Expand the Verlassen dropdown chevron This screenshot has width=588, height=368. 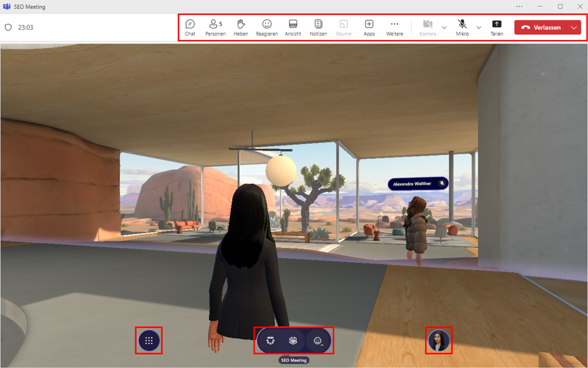pyautogui.click(x=574, y=27)
